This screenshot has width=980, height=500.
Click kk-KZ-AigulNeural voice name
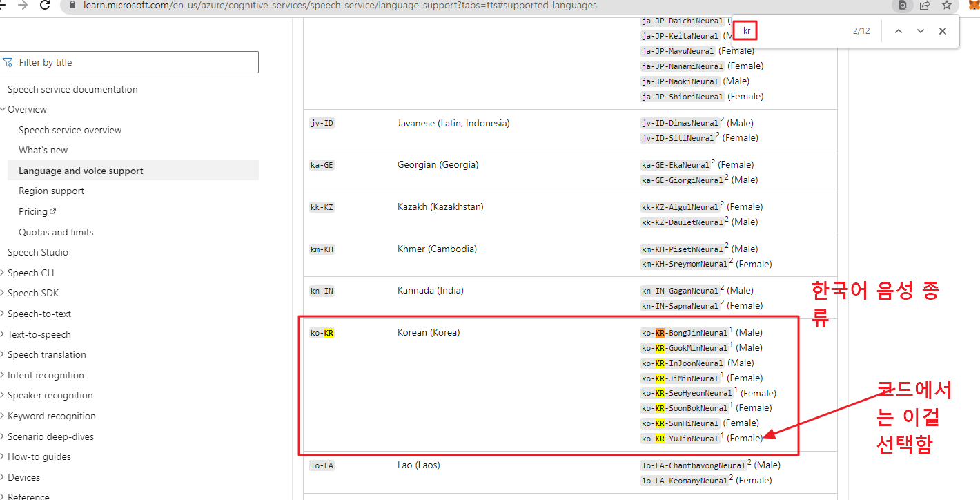point(680,207)
